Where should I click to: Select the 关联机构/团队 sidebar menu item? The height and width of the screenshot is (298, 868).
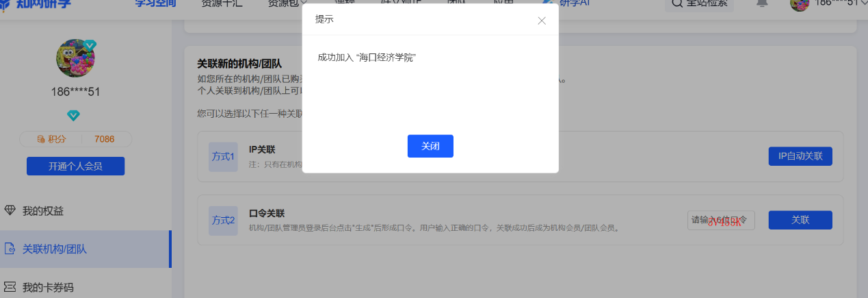[86, 249]
